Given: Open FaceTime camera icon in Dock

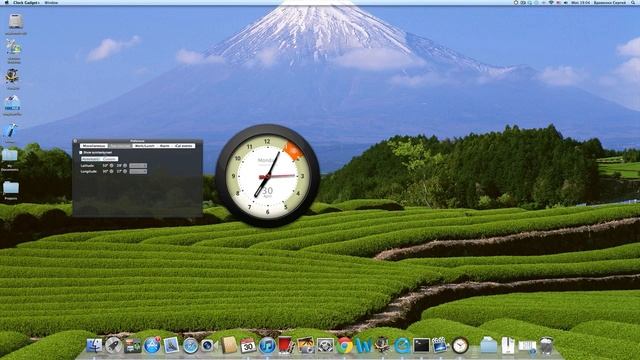Looking at the screenshot, I should click(209, 346).
